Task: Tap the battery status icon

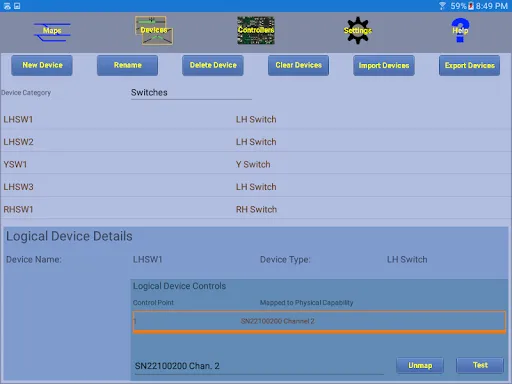Action: [x=471, y=6]
